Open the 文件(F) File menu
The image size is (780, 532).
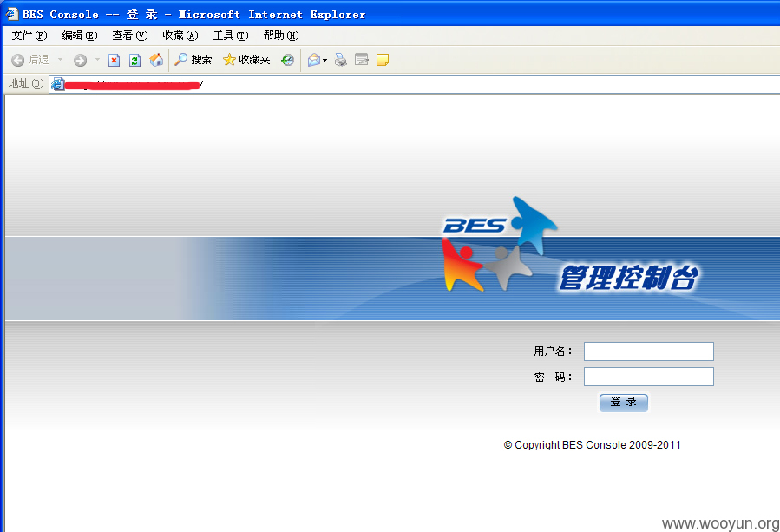pos(29,36)
